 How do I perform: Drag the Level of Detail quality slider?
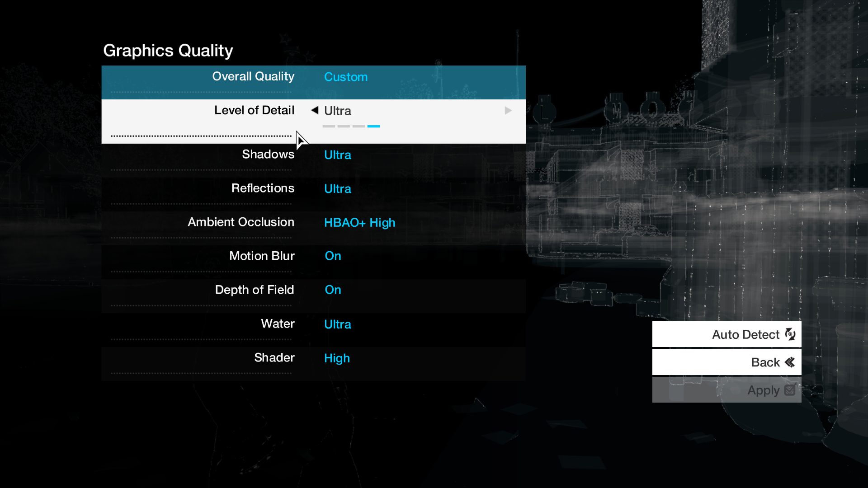[373, 126]
